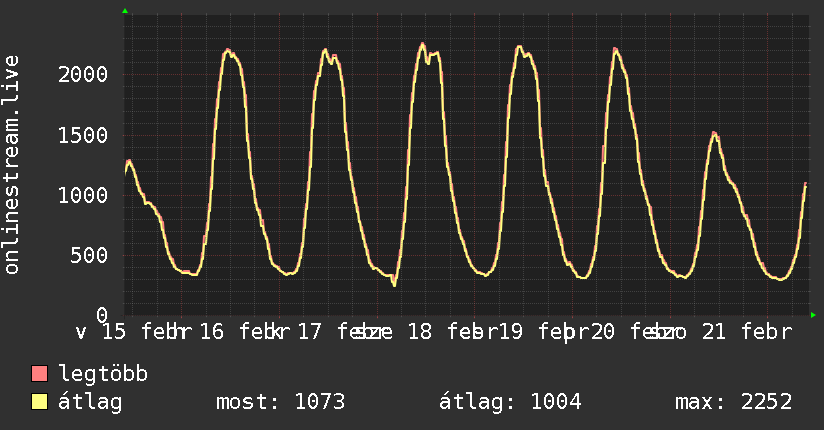Screen dimensions: 824x430
Task: Click the '21' date on x-axis
Action: [x=711, y=332]
